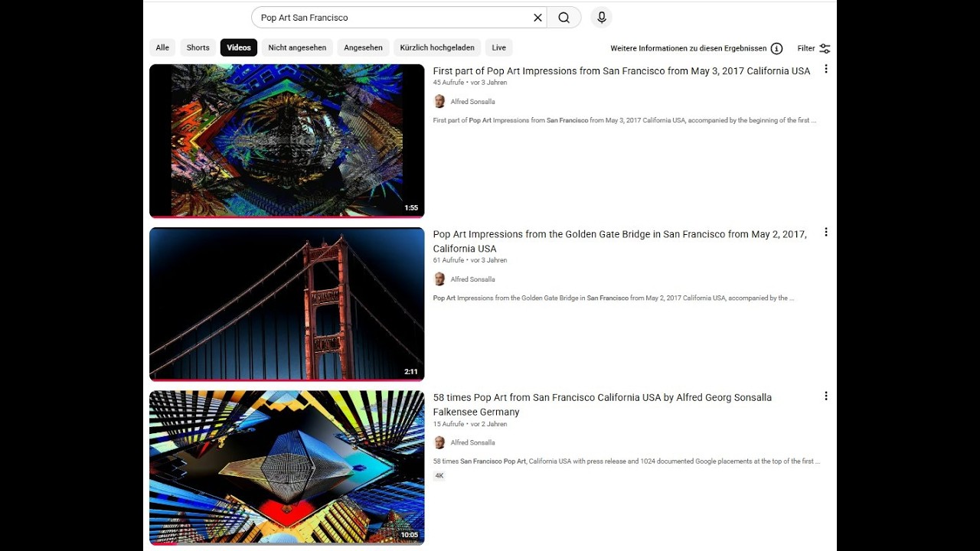This screenshot has height=551, width=980.
Task: Open the info icon about these results
Action: (x=776, y=48)
